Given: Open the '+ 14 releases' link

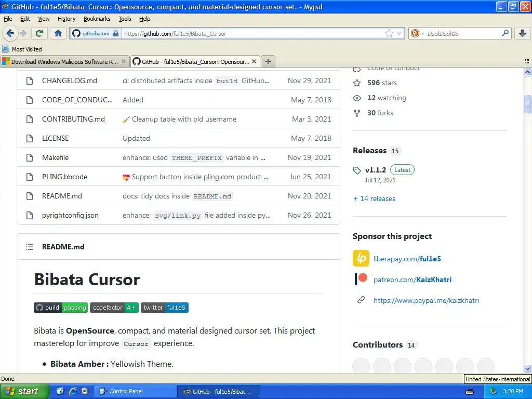Looking at the screenshot, I should point(374,199).
